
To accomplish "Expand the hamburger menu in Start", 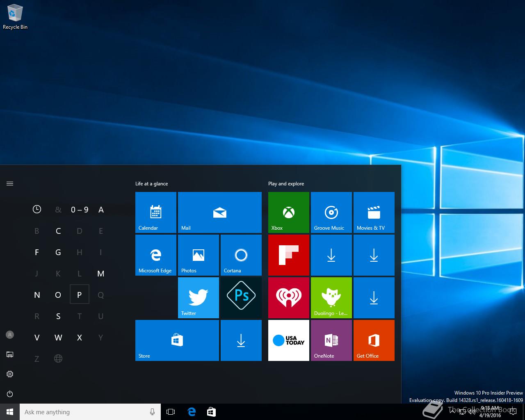I will pos(10,183).
